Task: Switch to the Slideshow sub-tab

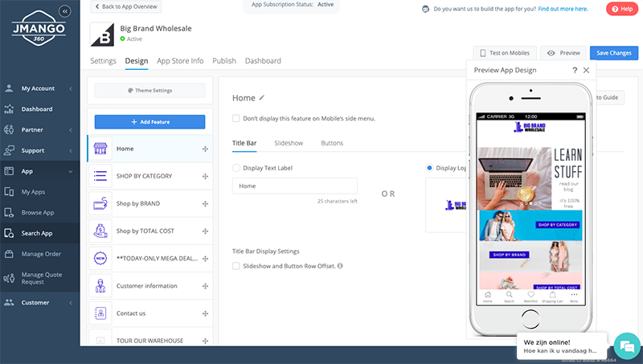Action: [x=289, y=143]
